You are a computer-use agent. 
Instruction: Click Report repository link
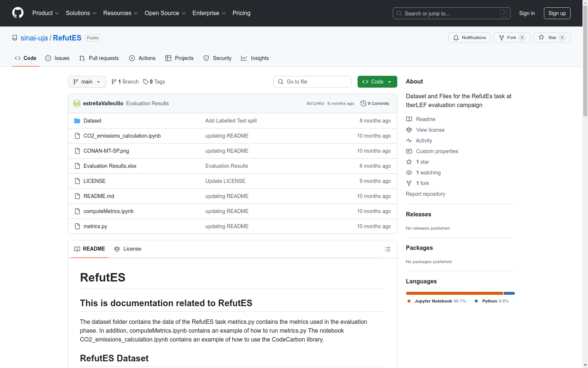pyautogui.click(x=426, y=194)
